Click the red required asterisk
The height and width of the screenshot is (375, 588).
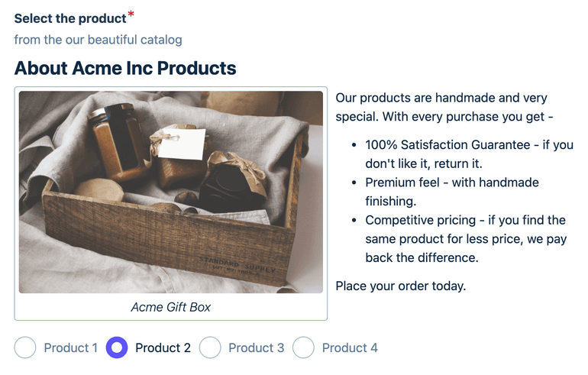click(x=131, y=15)
